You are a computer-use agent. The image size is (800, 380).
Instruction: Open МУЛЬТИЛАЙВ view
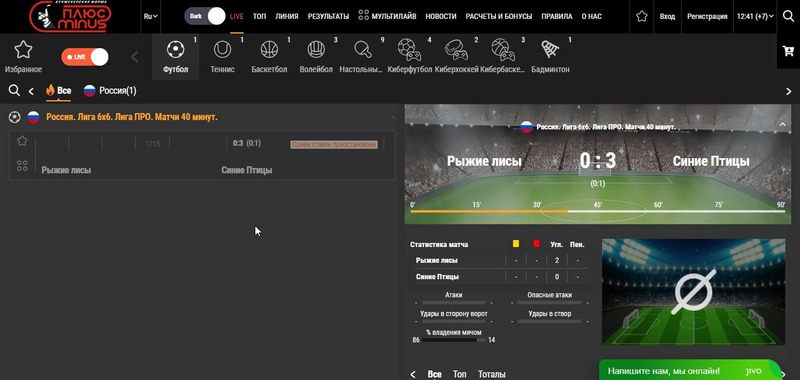[387, 16]
